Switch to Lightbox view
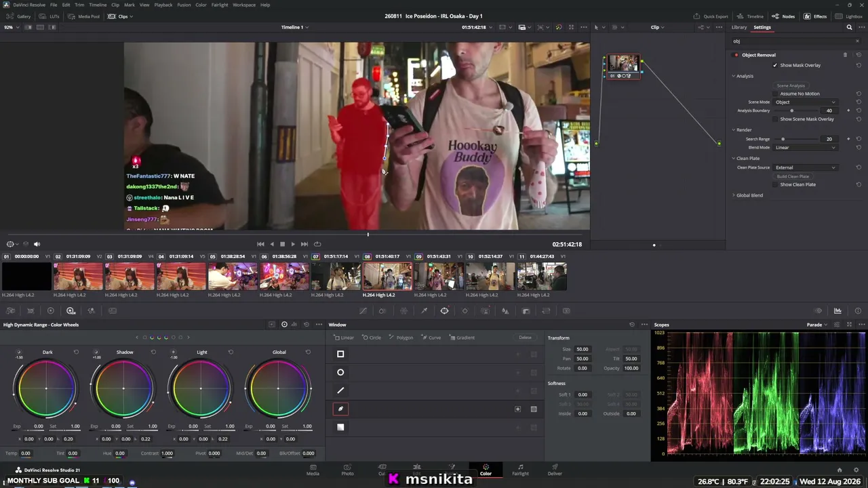Image resolution: width=868 pixels, height=488 pixels. coord(850,16)
